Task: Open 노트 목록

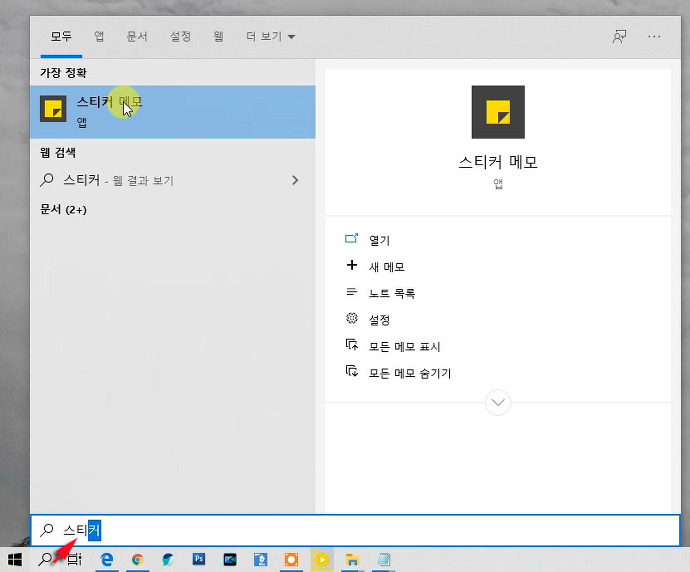Action: click(392, 293)
